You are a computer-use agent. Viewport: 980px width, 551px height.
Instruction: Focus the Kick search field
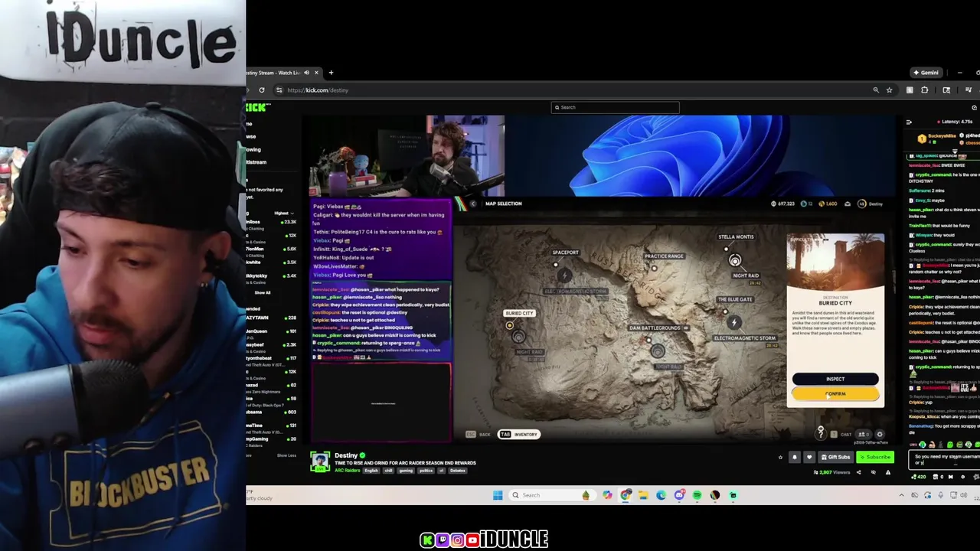pyautogui.click(x=616, y=107)
